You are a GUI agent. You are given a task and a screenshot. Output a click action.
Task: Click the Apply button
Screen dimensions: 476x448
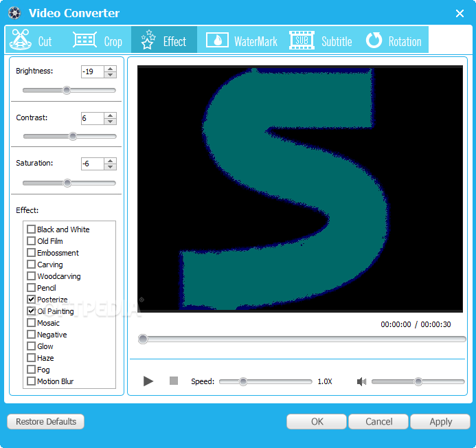click(x=440, y=422)
